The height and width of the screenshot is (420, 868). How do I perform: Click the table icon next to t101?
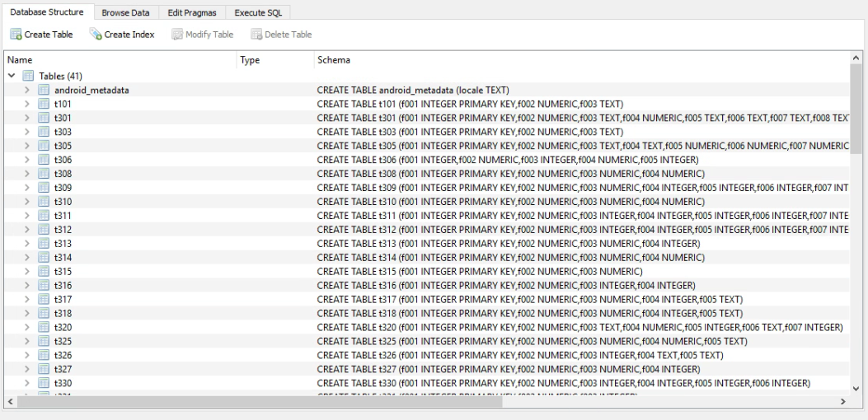(42, 104)
